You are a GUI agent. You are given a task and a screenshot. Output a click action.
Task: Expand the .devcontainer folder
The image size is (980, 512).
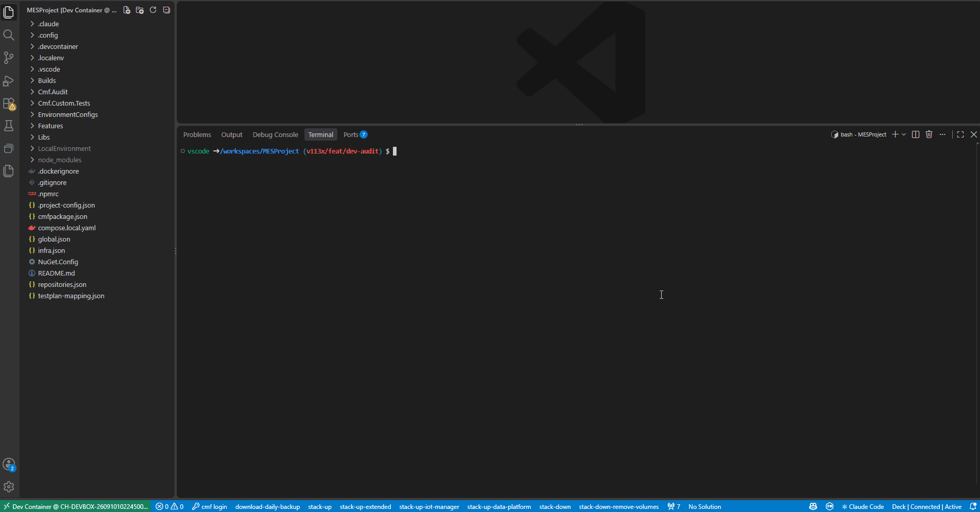point(97,46)
